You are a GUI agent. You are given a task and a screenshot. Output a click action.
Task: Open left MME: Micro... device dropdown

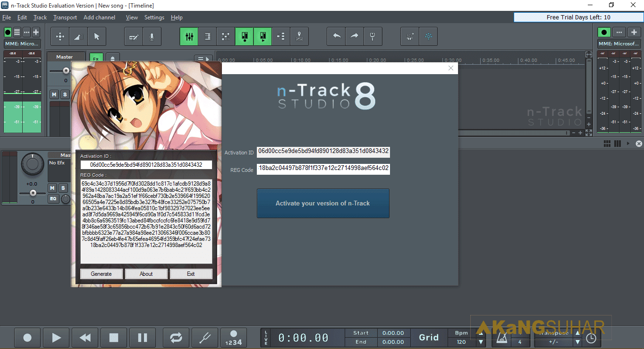click(22, 44)
